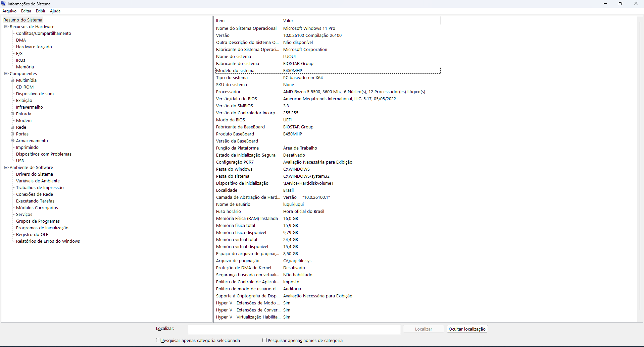Click the 'Processador' row label

coord(228,92)
